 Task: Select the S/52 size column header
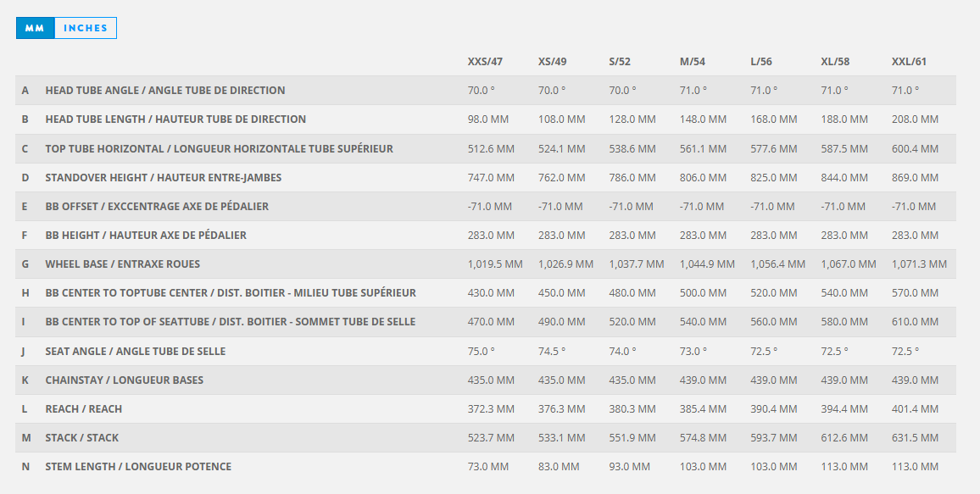click(x=620, y=62)
